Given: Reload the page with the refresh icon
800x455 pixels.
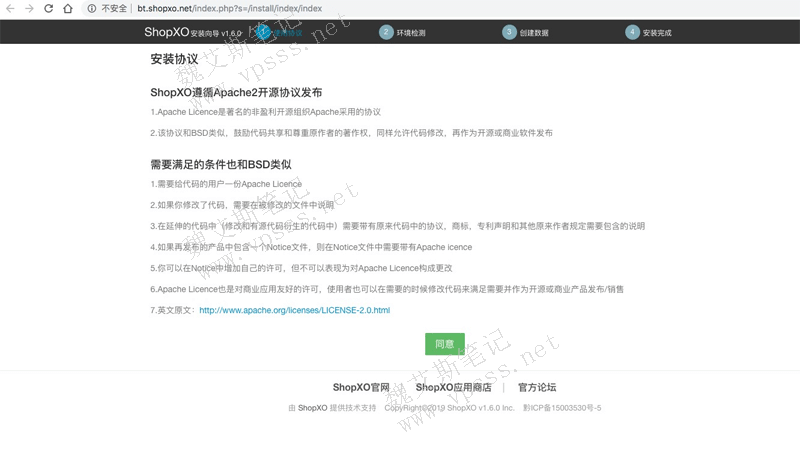Looking at the screenshot, I should (x=48, y=8).
